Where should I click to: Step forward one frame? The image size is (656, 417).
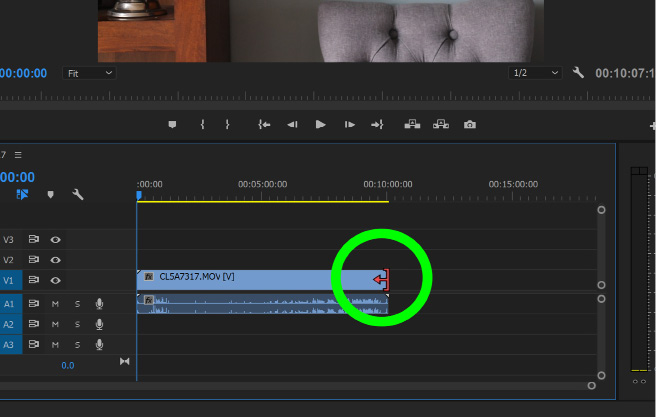(x=349, y=125)
